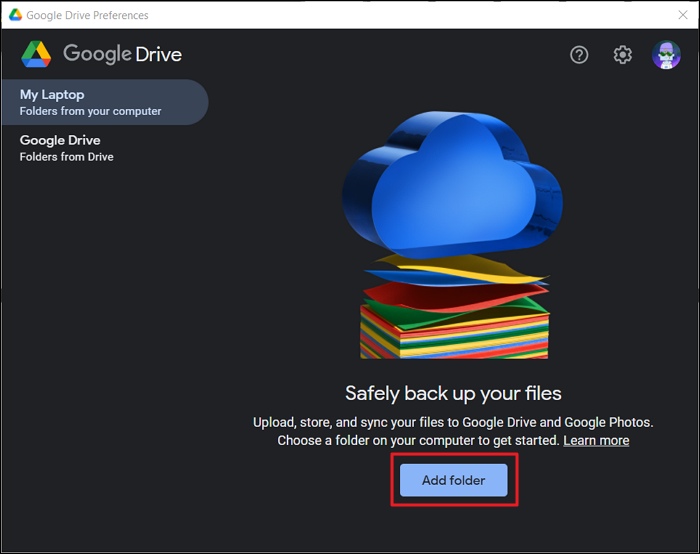This screenshot has height=554, width=700.
Task: Click the Drive icon in title bar
Action: pos(15,15)
